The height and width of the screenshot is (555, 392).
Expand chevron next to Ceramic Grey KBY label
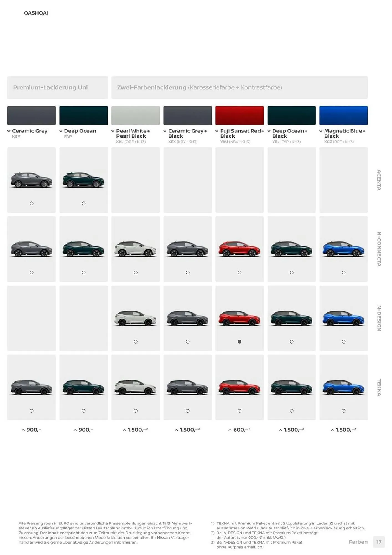tap(9, 131)
